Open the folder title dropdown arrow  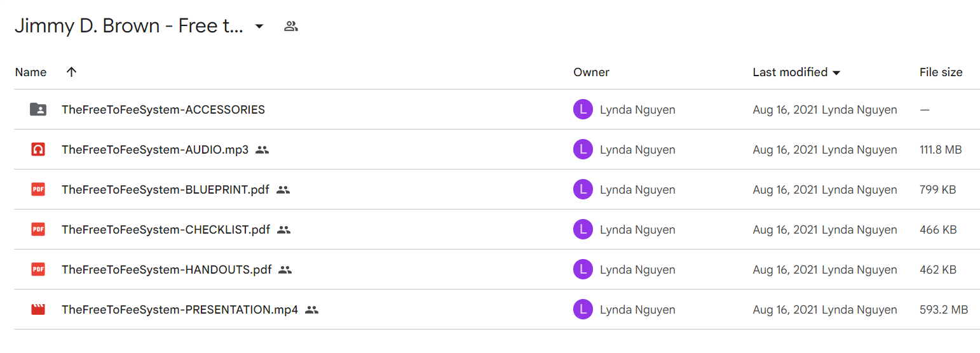tap(259, 27)
